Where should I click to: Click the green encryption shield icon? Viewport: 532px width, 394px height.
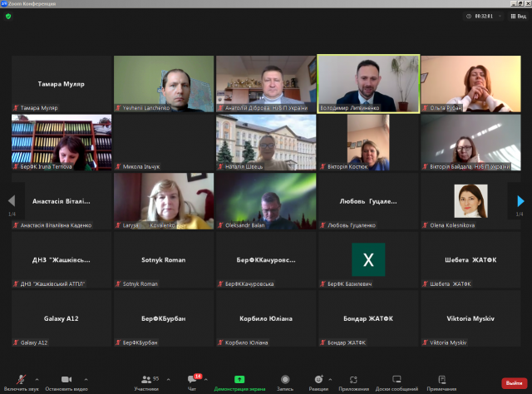pos(8,16)
